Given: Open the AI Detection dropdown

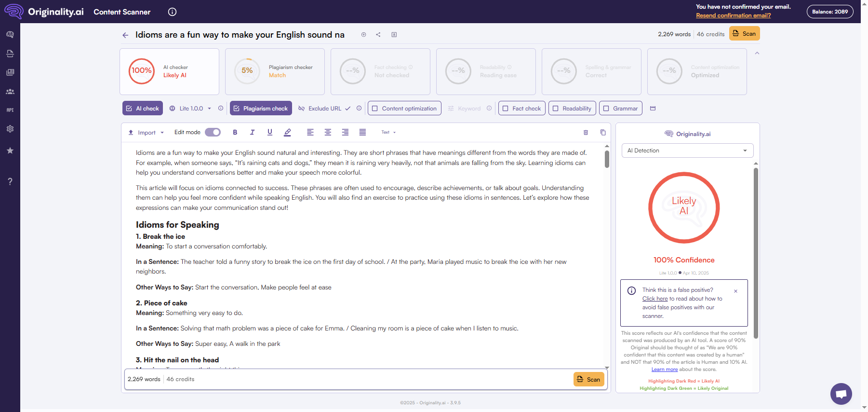Looking at the screenshot, I should 687,151.
